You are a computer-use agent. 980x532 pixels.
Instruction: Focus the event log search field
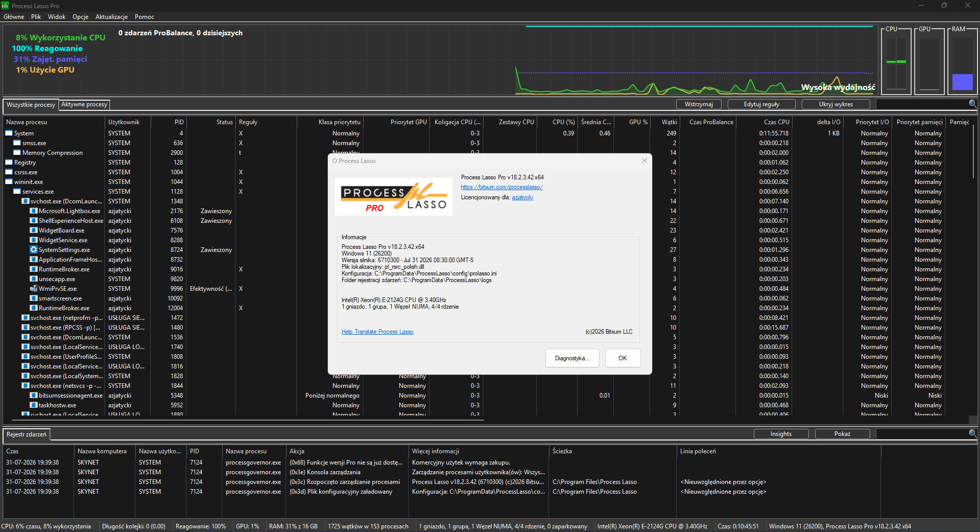pyautogui.click(x=922, y=434)
